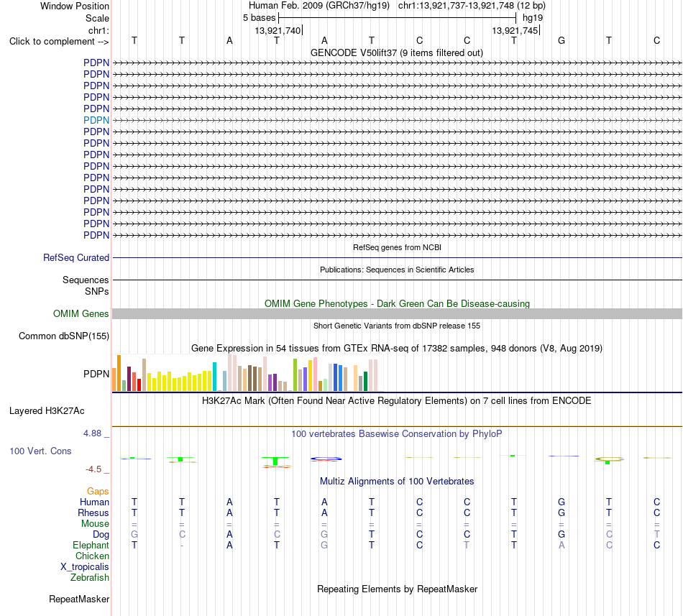Click 'Publications: Sequences in Scientific Articles' title

[397, 270]
